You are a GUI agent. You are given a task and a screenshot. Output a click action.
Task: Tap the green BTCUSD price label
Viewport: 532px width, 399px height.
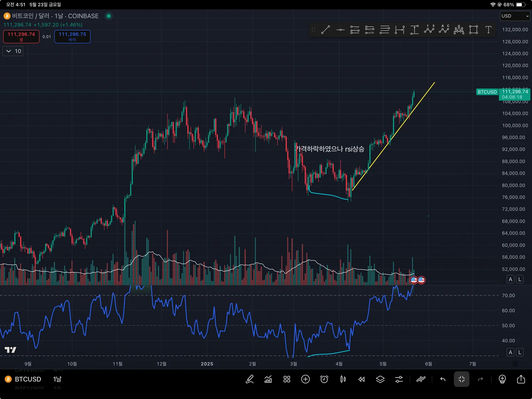(487, 92)
